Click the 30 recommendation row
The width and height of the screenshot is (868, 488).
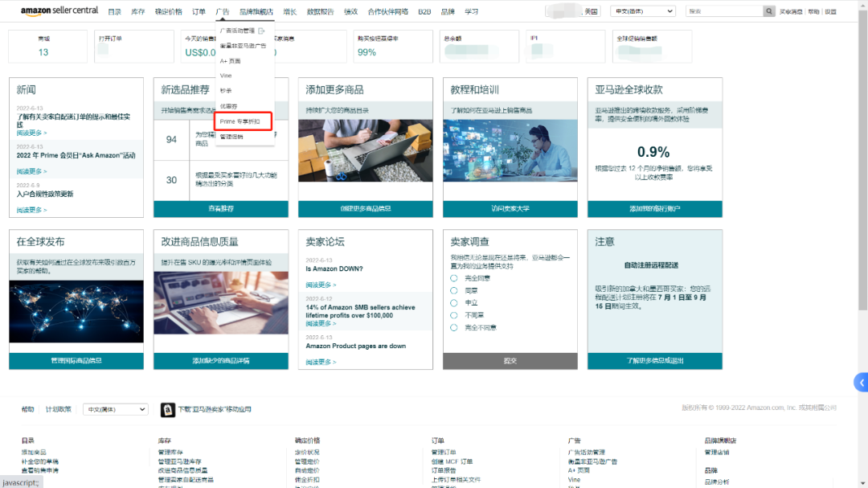pyautogui.click(x=221, y=180)
